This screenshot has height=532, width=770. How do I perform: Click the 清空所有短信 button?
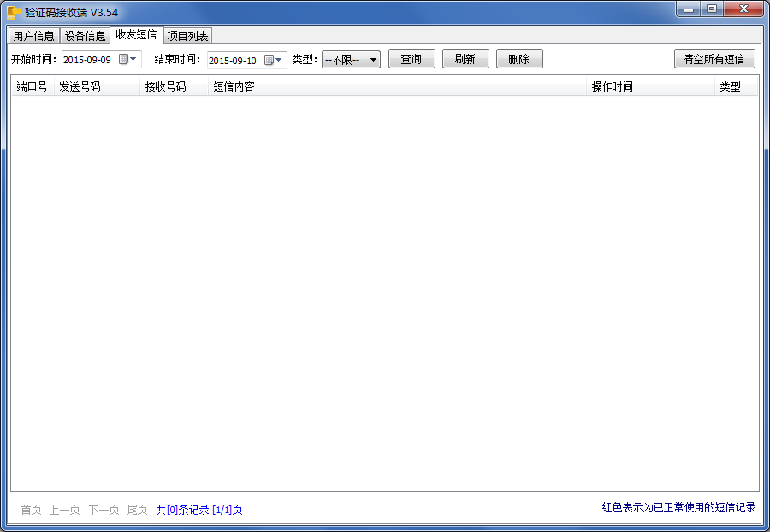(714, 59)
